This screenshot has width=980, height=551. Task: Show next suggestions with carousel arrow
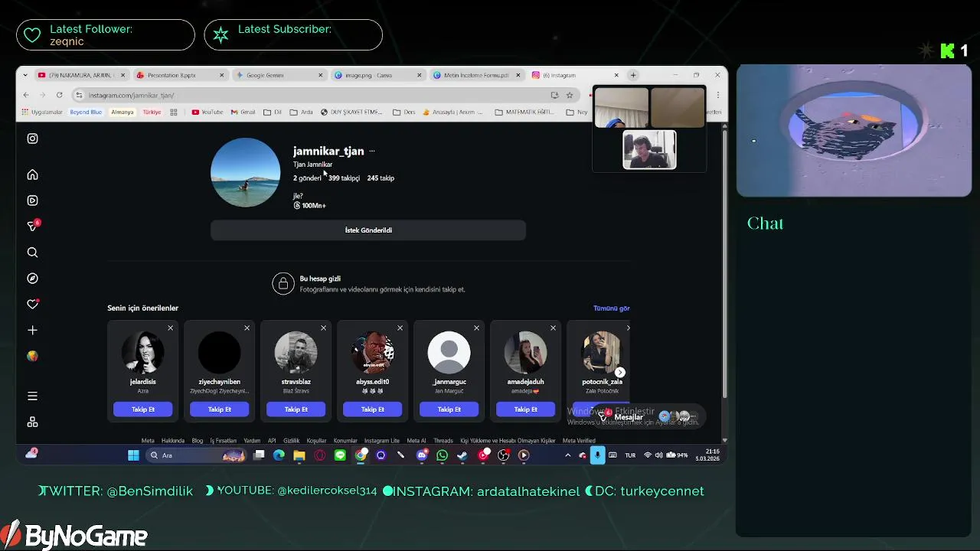click(620, 373)
